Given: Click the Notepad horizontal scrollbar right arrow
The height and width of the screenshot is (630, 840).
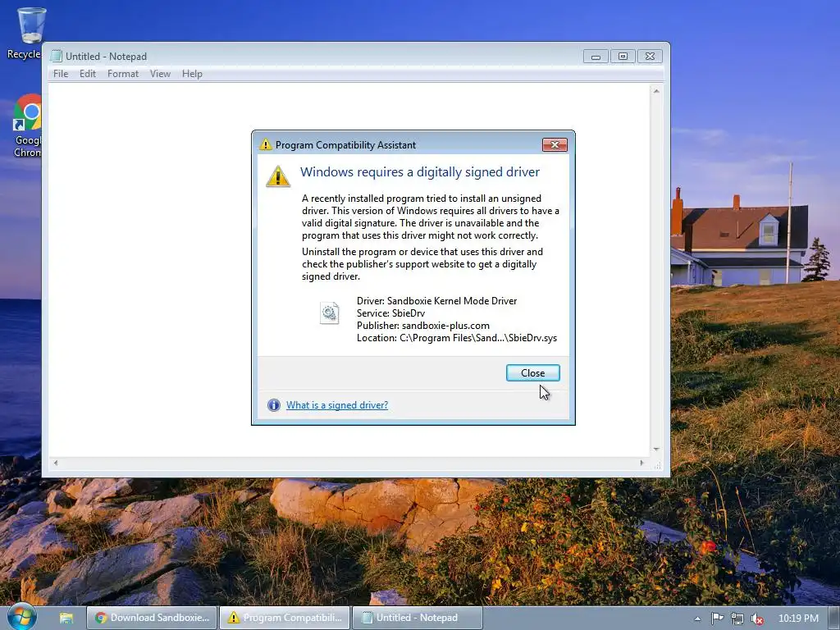Looking at the screenshot, I should point(641,463).
